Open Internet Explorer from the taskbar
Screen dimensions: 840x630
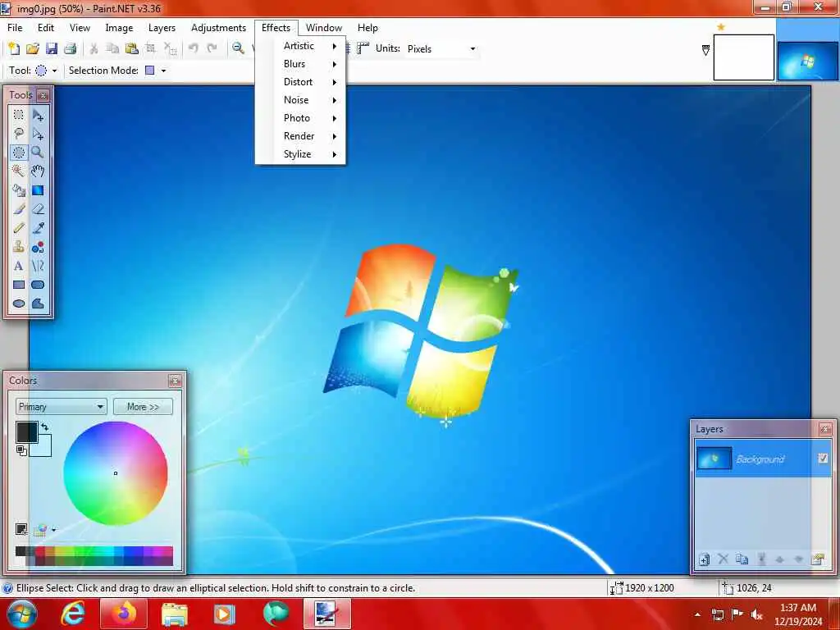[x=72, y=613]
